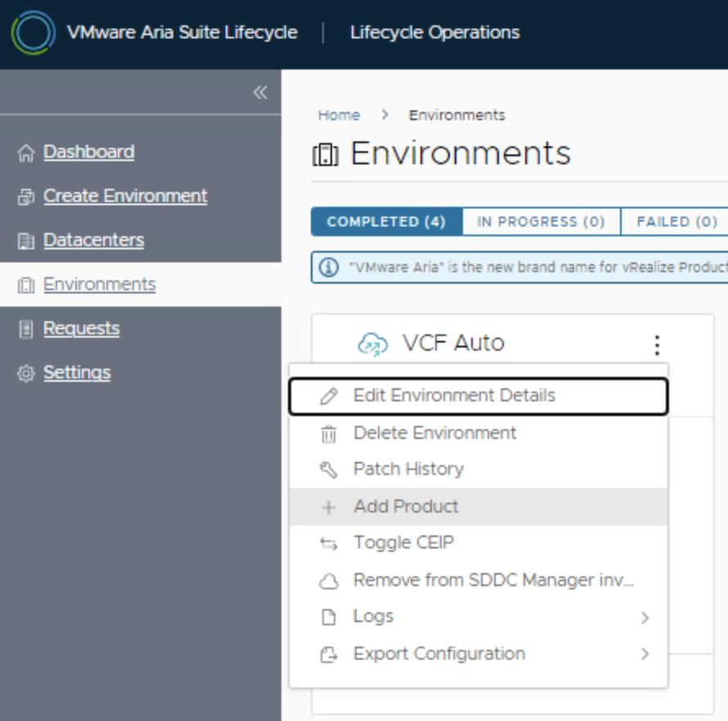Open the Dashboard page
Viewport: 728px width, 721px height.
(x=88, y=152)
